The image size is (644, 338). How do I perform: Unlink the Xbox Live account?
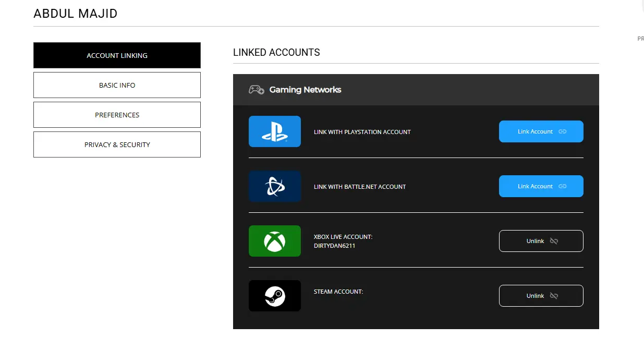point(541,241)
